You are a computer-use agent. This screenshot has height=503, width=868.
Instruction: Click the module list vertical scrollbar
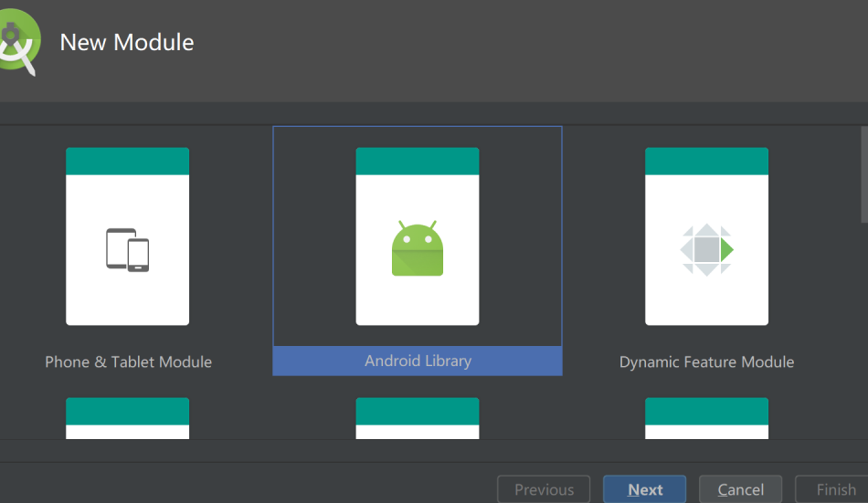(x=864, y=175)
